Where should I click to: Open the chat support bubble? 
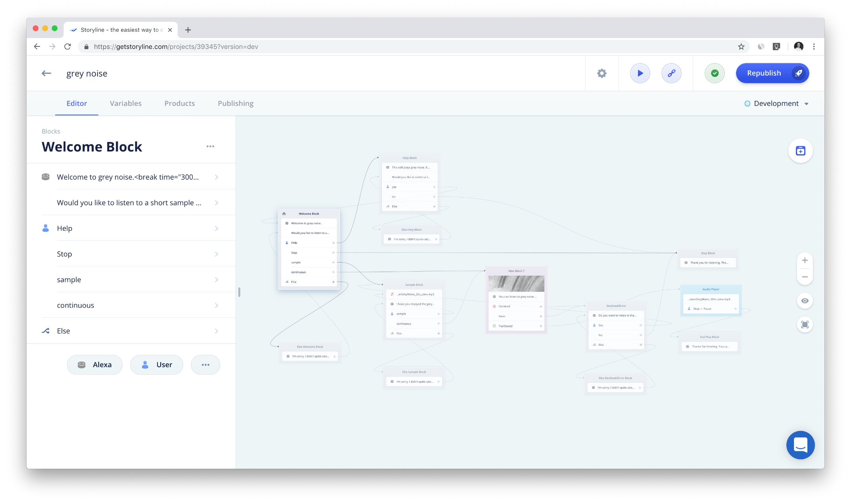point(800,445)
